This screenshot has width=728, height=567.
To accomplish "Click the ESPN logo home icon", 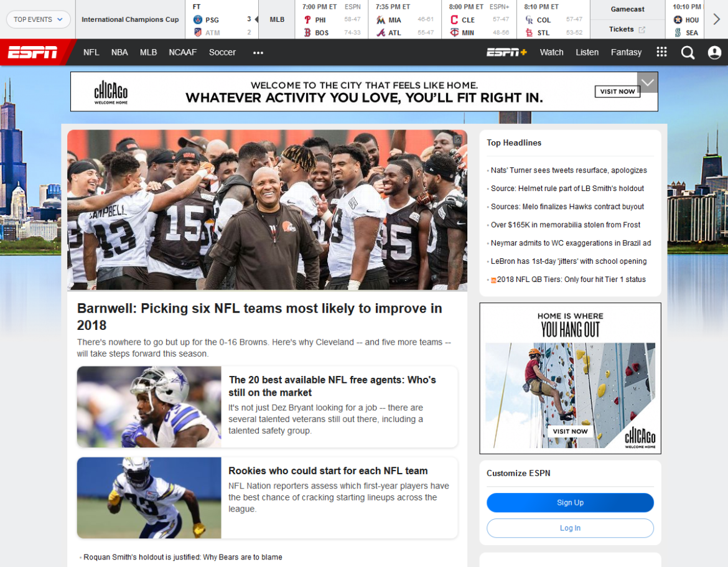I will pyautogui.click(x=33, y=52).
